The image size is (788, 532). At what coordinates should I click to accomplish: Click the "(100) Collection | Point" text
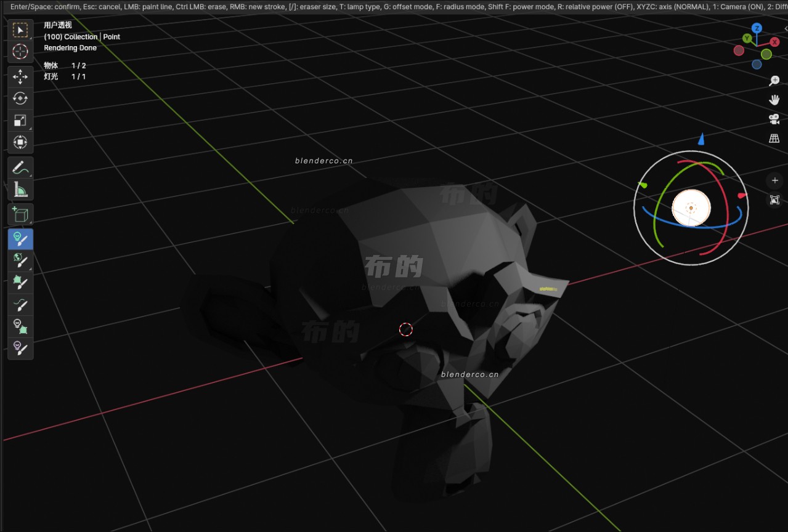point(82,37)
